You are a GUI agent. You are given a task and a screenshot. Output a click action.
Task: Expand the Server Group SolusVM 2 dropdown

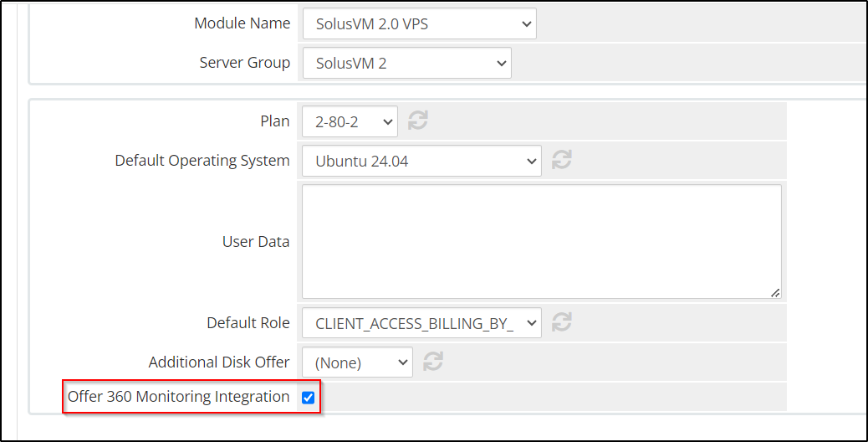[407, 63]
